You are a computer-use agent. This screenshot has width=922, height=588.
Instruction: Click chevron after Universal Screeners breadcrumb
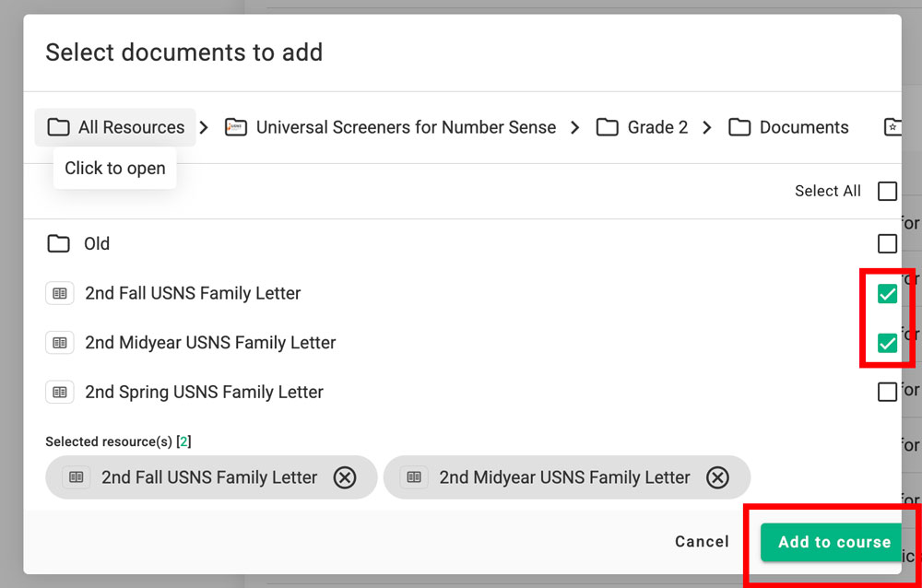click(x=575, y=127)
